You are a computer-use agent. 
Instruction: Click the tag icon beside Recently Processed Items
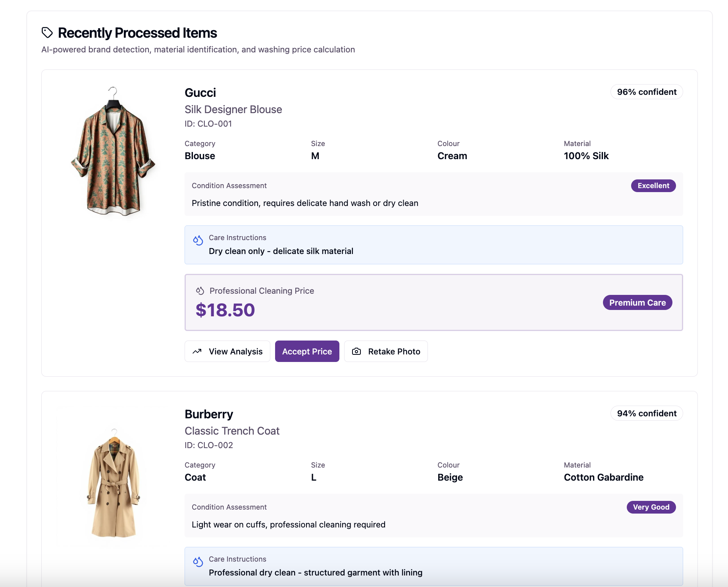tap(47, 33)
